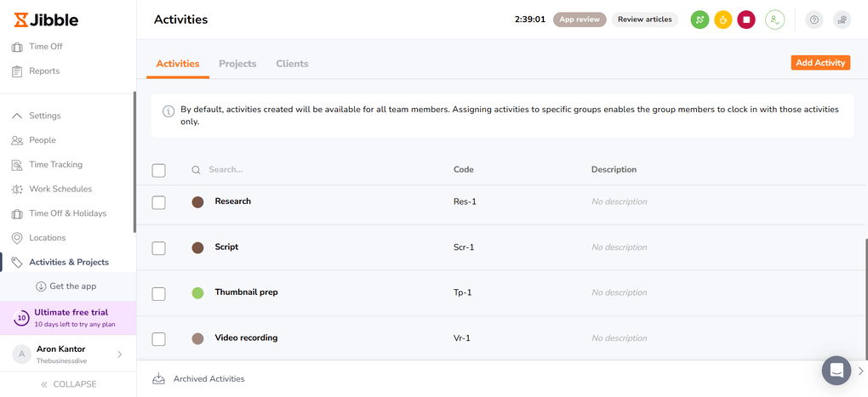Viewport: 868px width, 397px height.
Task: Click the running timer 2:39:01
Action: 530,20
